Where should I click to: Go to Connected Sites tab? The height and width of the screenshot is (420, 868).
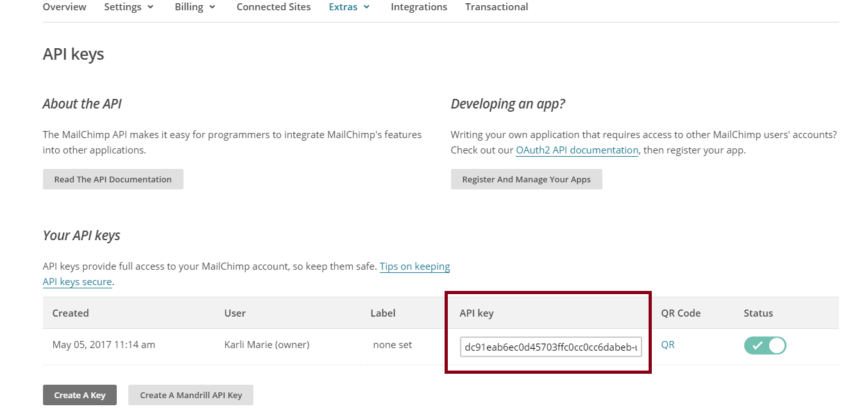(273, 7)
